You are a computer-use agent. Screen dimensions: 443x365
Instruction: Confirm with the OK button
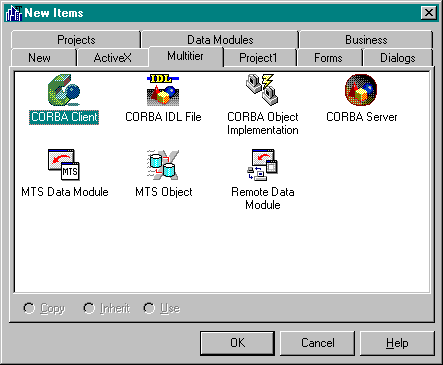pyautogui.click(x=237, y=343)
